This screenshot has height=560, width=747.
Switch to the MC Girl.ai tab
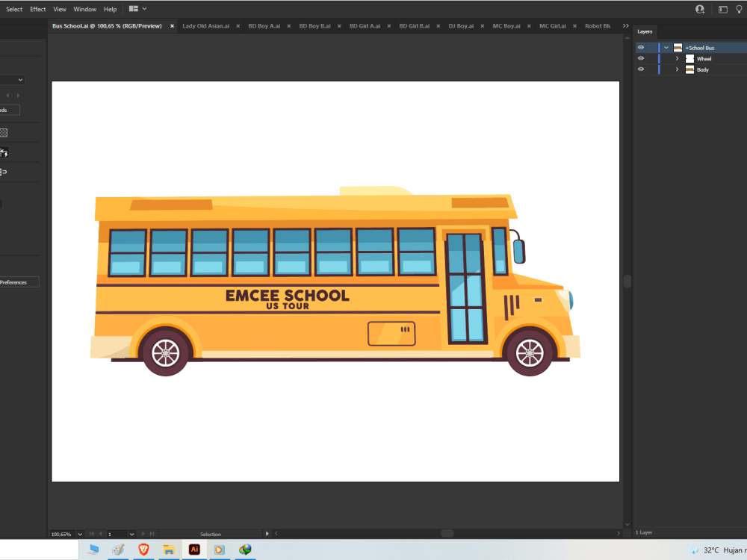point(553,25)
